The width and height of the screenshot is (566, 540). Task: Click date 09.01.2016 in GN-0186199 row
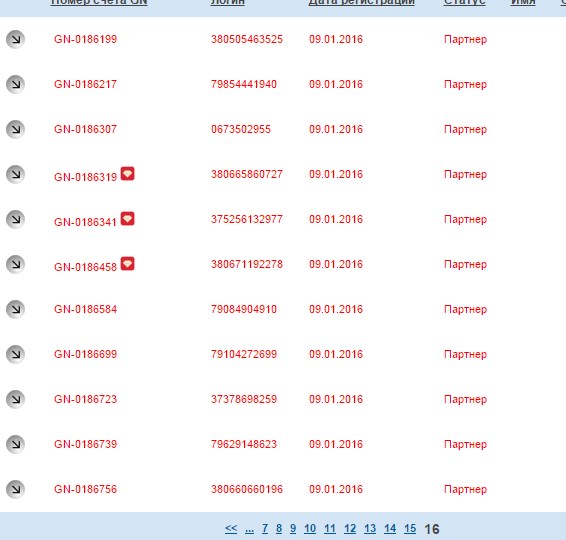click(x=336, y=39)
